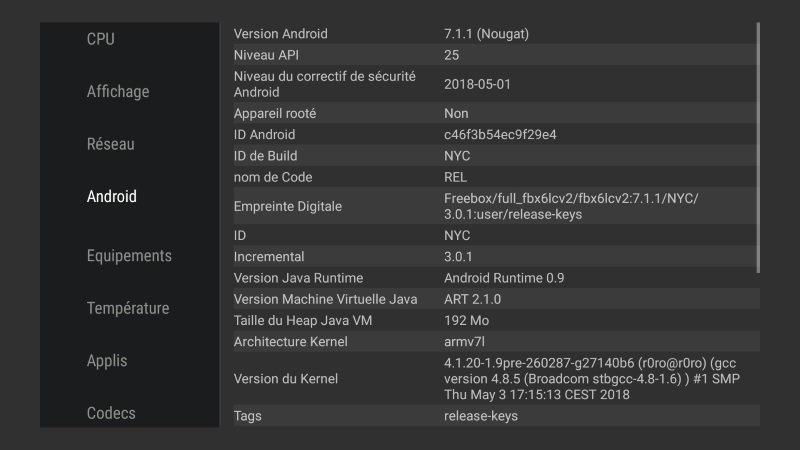Select the security patch level row
This screenshot has height=450, width=800.
(x=490, y=84)
